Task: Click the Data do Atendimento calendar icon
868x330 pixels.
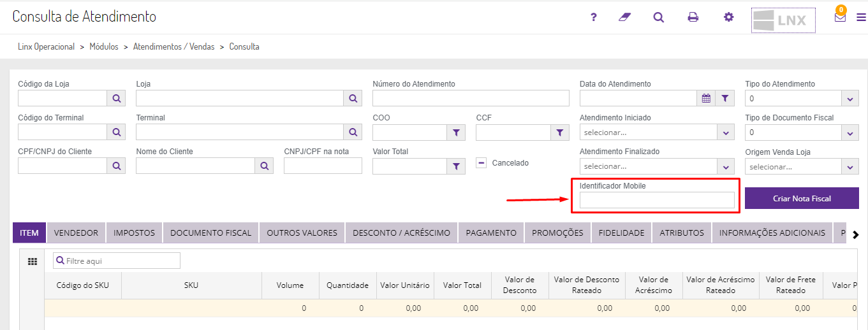Action: click(706, 98)
